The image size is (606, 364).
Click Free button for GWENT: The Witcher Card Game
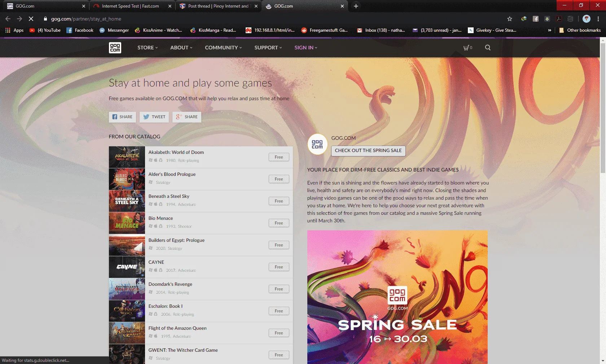point(279,355)
